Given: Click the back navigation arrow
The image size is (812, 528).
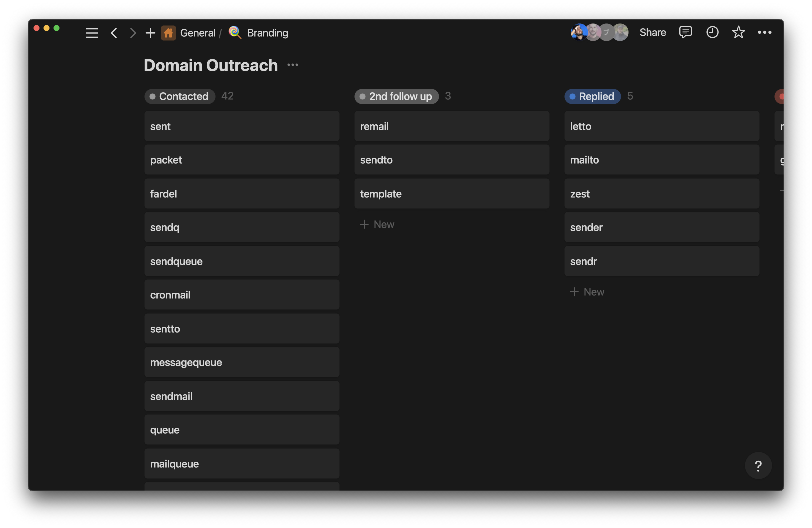Looking at the screenshot, I should pos(113,32).
